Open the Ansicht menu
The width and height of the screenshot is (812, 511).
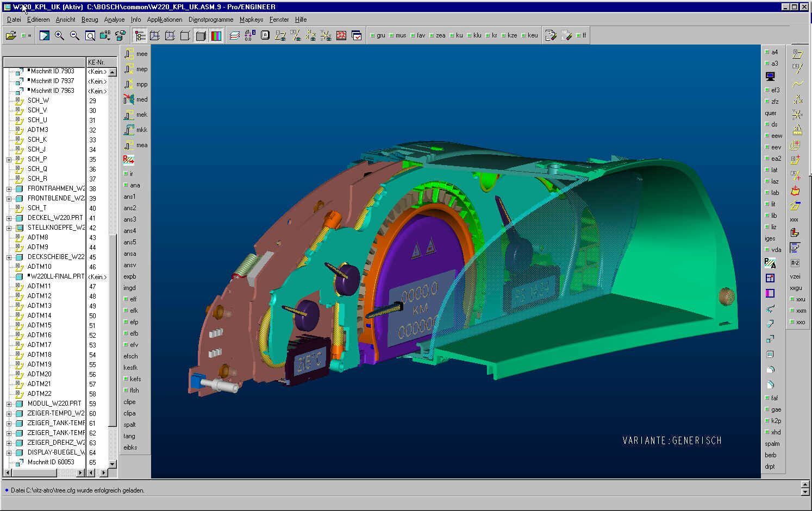pos(65,20)
